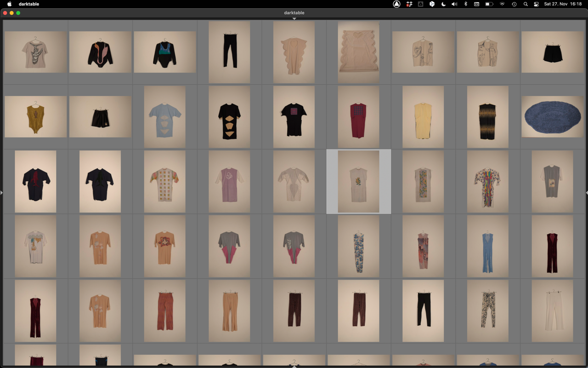
Task: Select the maroon sleeveless dress thumbnail
Action: (x=358, y=117)
